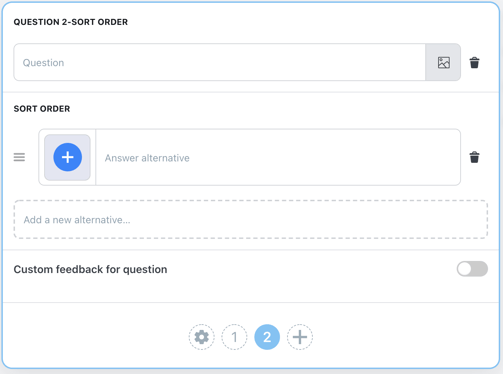
Task: Enable custom feedback for question toggle
Action: [472, 269]
